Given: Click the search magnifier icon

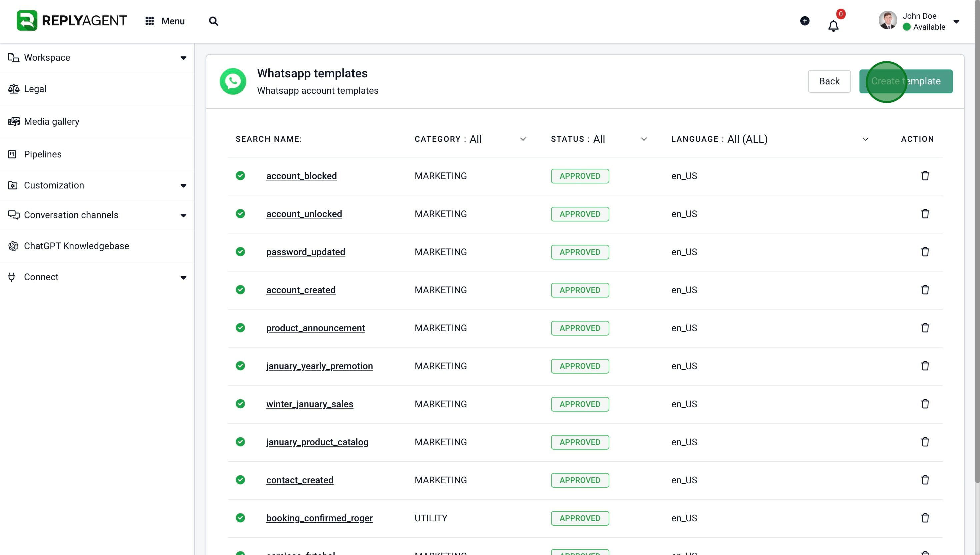Looking at the screenshot, I should coord(213,21).
